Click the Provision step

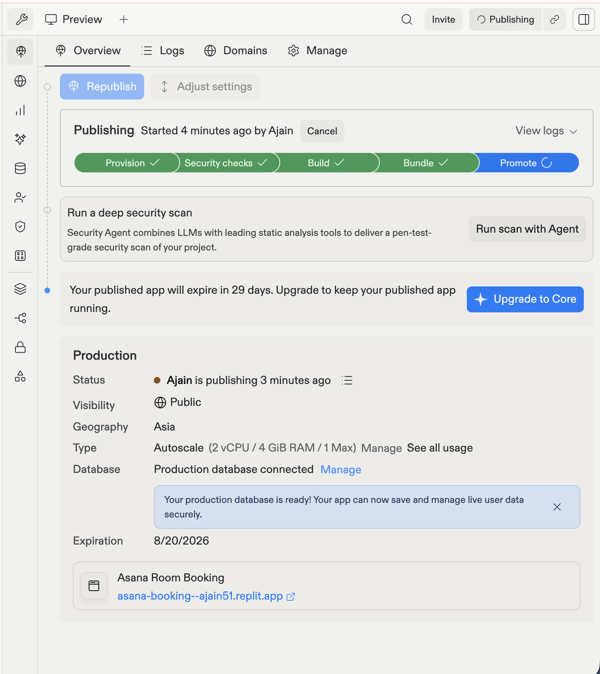(127, 163)
